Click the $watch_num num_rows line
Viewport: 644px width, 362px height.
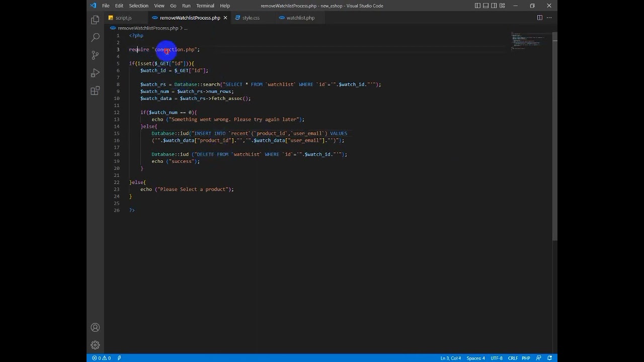pos(187,92)
